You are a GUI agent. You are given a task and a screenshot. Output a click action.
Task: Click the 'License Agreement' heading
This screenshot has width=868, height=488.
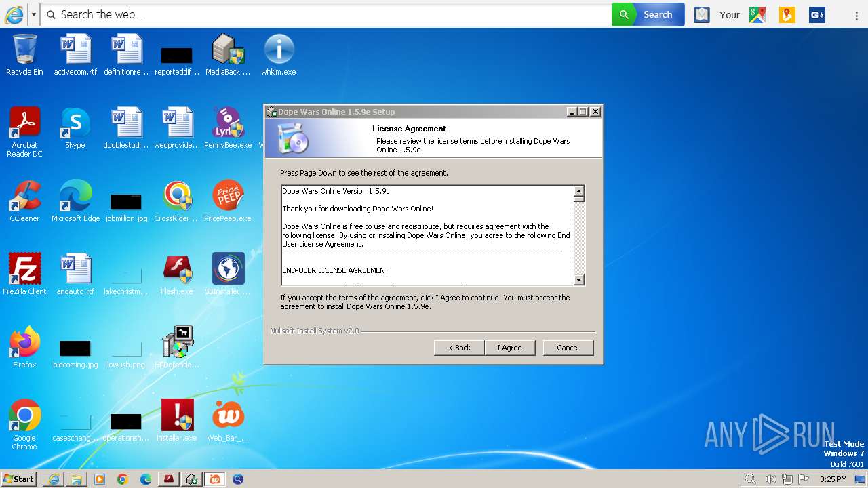[x=409, y=129]
